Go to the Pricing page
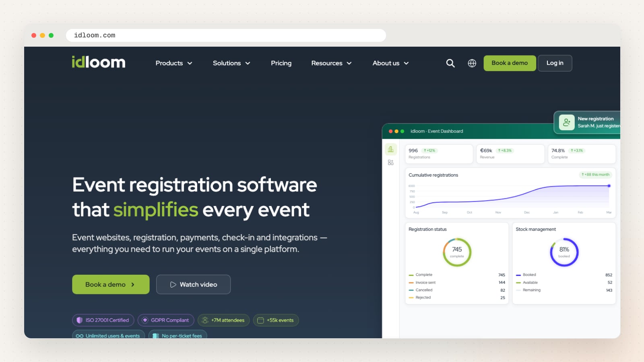 click(x=281, y=63)
